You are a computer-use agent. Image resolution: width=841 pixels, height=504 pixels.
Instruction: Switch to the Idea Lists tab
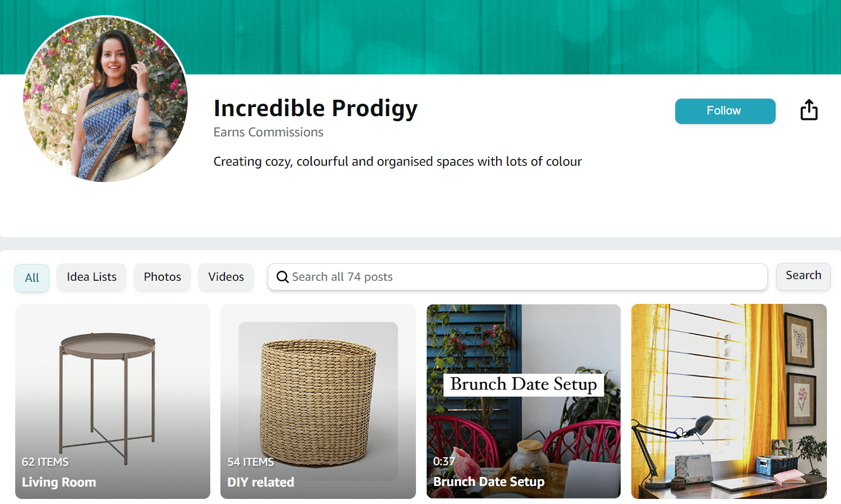click(92, 277)
